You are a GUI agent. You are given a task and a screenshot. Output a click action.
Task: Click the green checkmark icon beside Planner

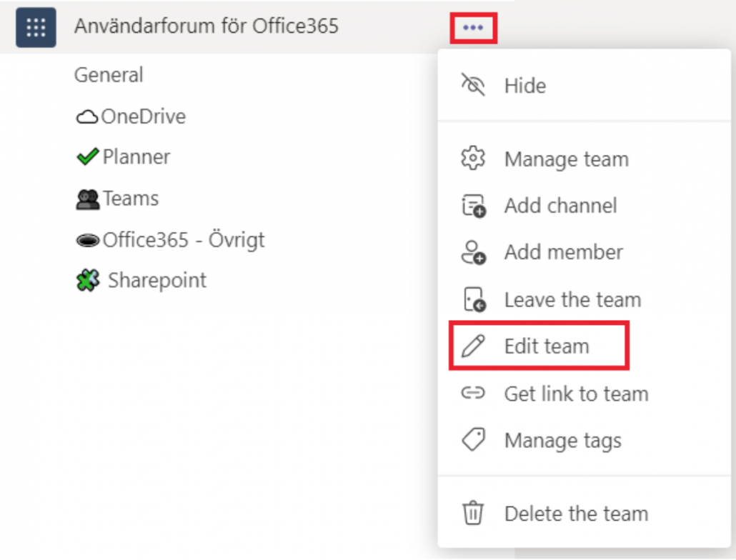coord(87,156)
